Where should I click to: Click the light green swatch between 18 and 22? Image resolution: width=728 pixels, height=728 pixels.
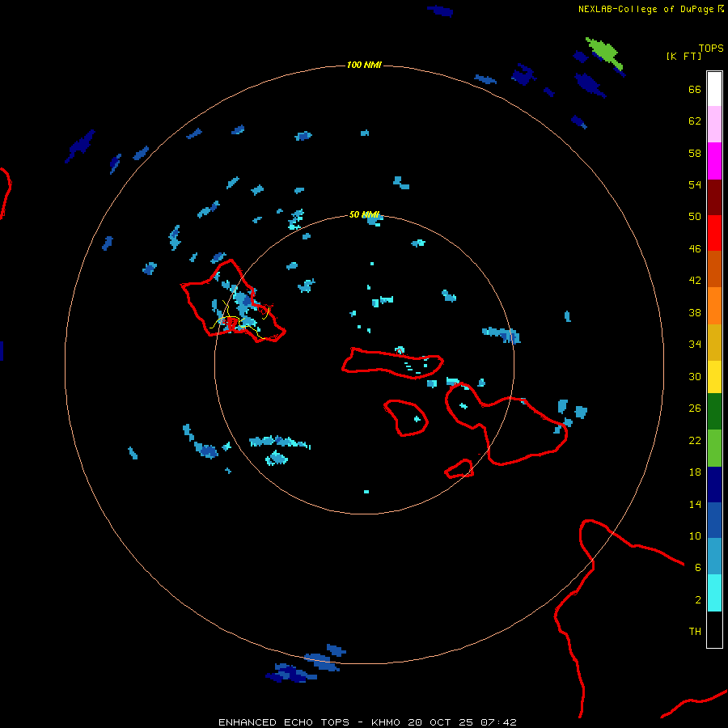tap(714, 448)
